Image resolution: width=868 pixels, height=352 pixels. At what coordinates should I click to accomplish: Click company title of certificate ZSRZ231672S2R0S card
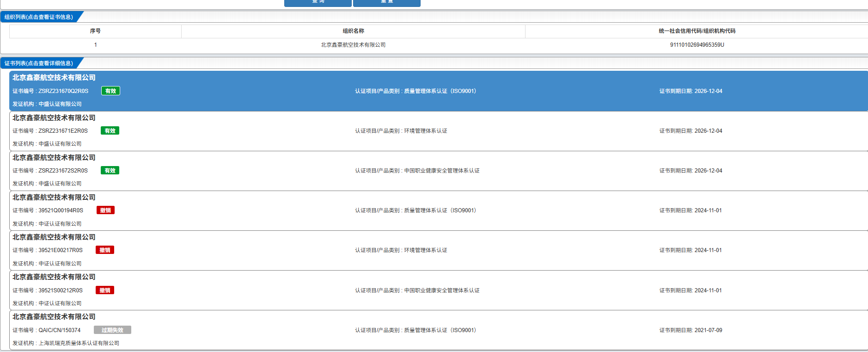[54, 158]
